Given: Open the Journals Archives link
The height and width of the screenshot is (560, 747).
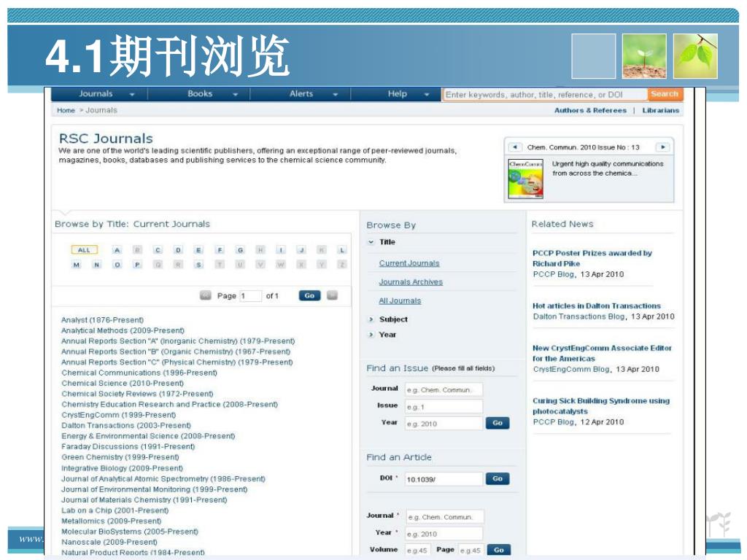Looking at the screenshot, I should [411, 282].
